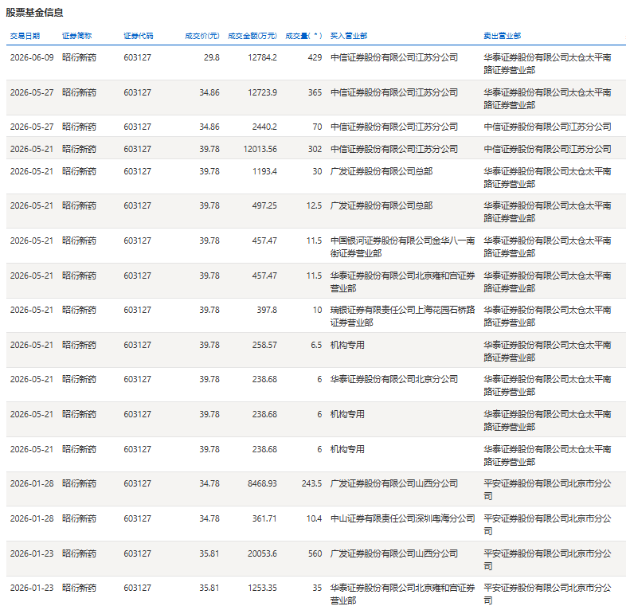Select the price value 29.8
The height and width of the screenshot is (610, 626).
tap(212, 57)
